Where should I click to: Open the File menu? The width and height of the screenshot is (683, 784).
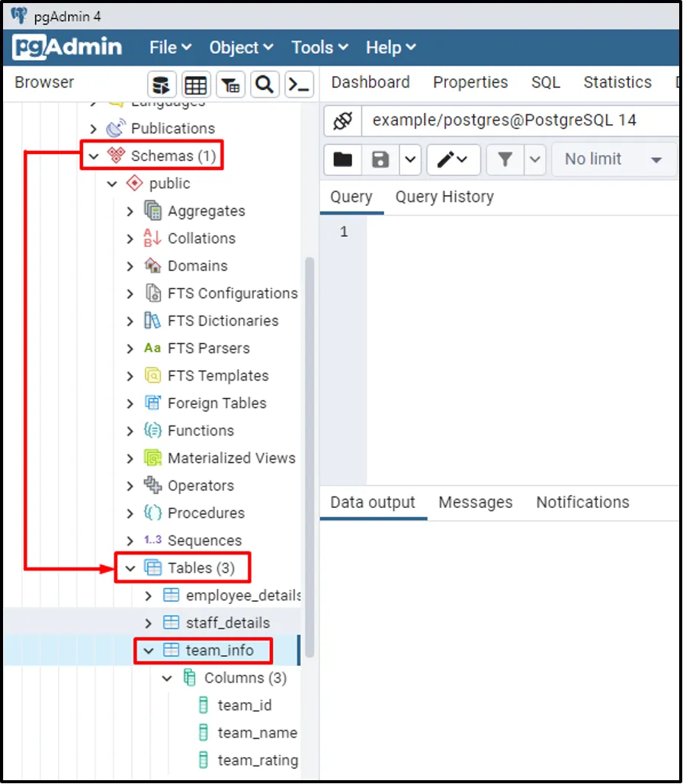pyautogui.click(x=171, y=47)
